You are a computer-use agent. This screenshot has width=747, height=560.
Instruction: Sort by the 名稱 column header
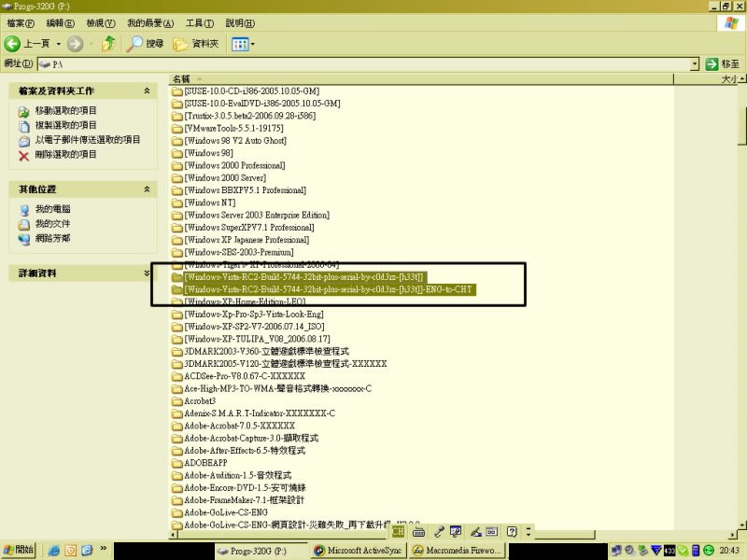tap(421, 79)
